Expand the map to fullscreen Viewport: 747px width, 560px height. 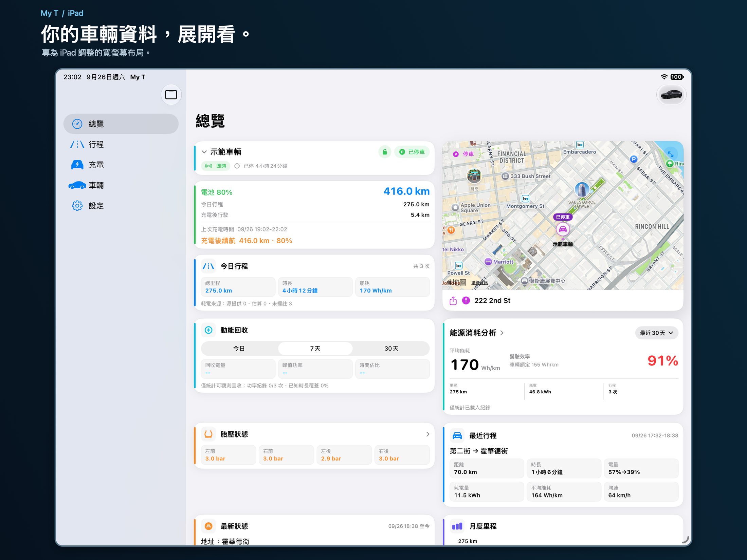click(x=671, y=154)
